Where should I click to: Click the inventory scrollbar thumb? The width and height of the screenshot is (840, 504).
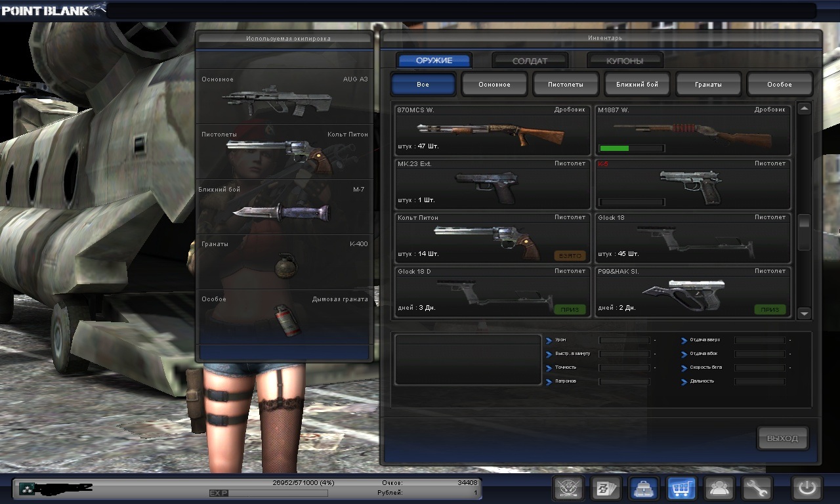(x=805, y=232)
